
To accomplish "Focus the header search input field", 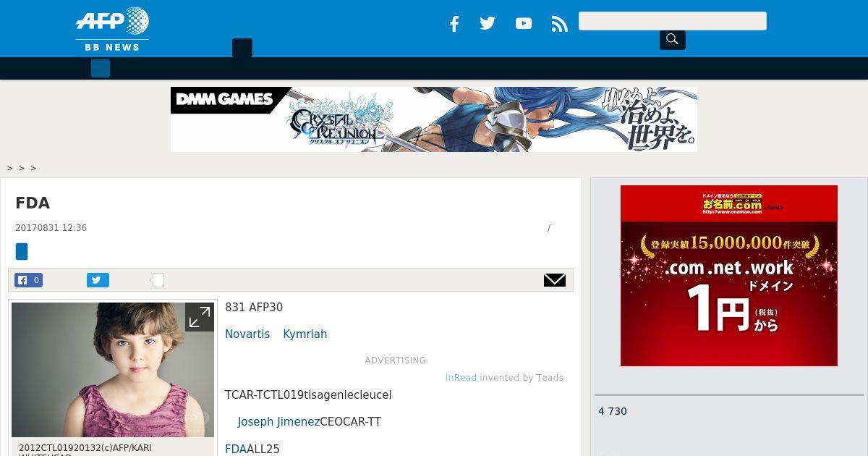I will coord(672,21).
